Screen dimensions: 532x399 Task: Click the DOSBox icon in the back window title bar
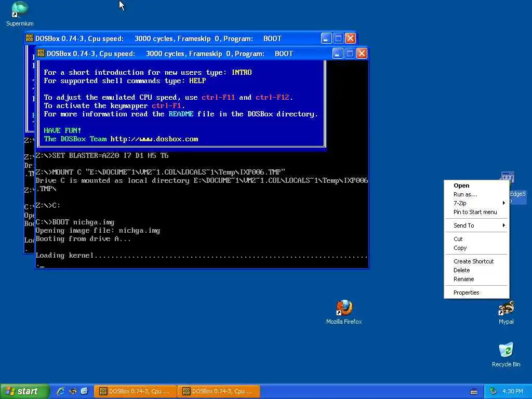(30, 38)
